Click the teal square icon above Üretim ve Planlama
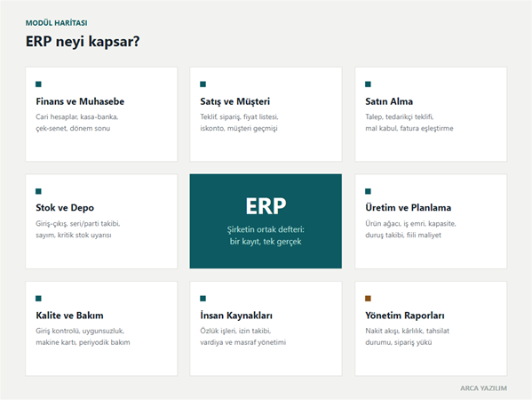 pyautogui.click(x=368, y=191)
